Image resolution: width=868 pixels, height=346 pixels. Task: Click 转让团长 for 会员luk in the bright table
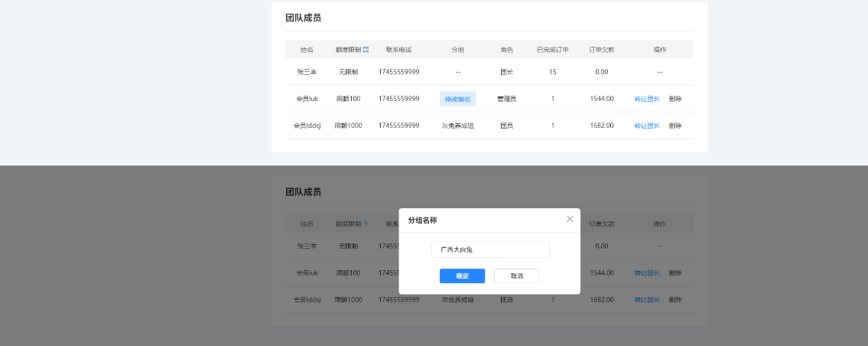click(x=646, y=99)
